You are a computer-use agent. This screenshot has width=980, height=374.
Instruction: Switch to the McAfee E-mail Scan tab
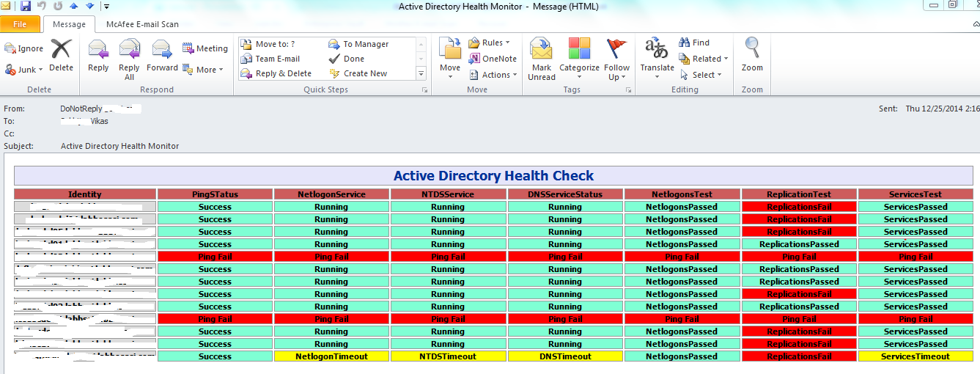[142, 24]
